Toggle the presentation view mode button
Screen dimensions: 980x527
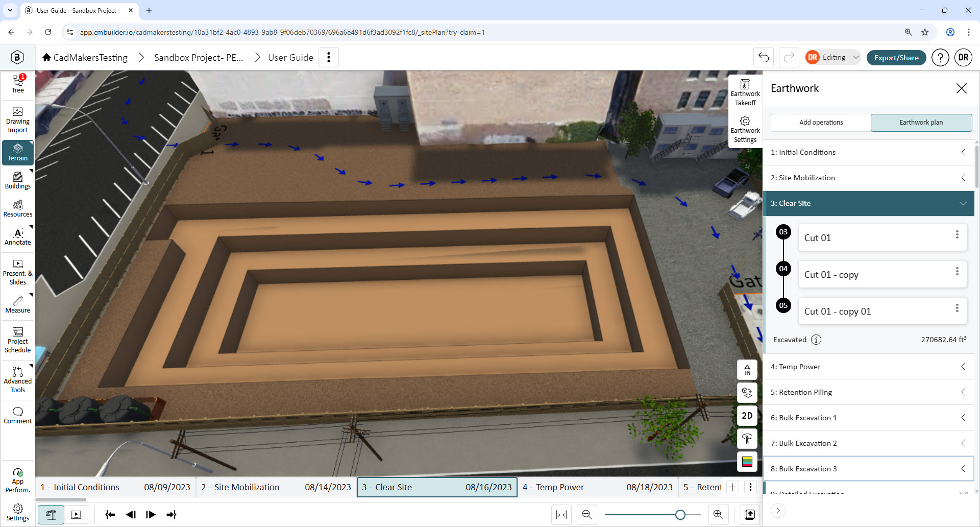coord(76,515)
